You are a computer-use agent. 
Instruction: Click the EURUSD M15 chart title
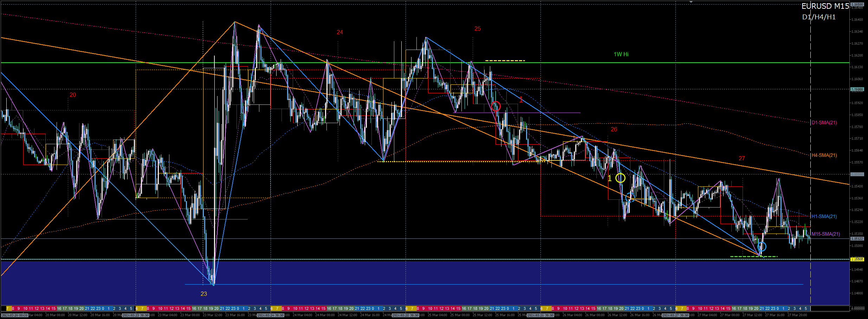(825, 6)
